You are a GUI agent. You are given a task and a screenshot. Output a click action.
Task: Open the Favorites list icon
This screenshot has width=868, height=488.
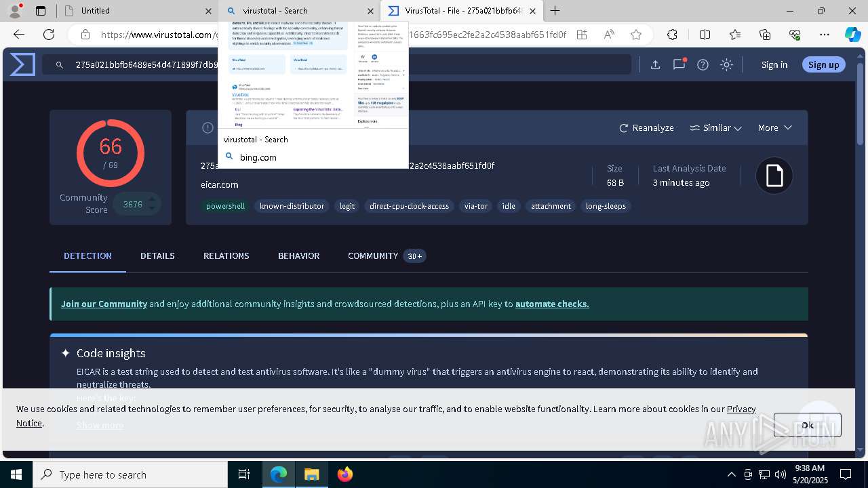735,35
